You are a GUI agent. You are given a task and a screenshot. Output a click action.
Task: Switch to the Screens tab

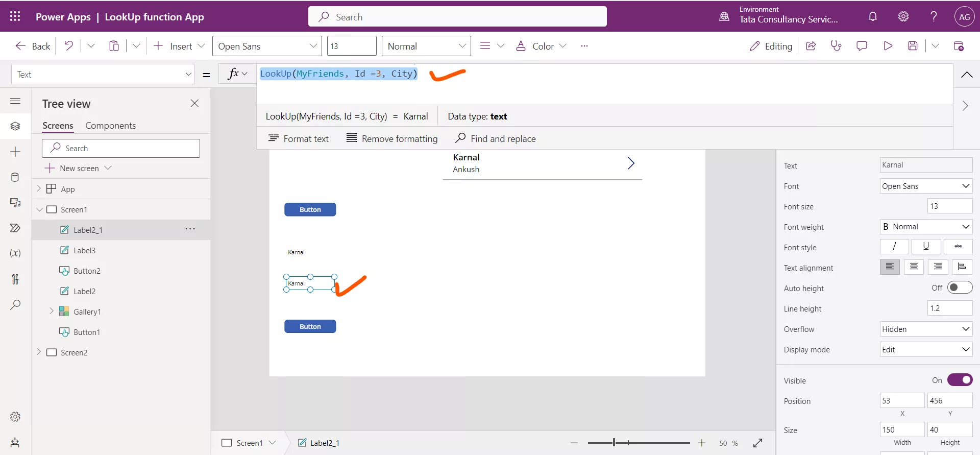[x=58, y=126]
